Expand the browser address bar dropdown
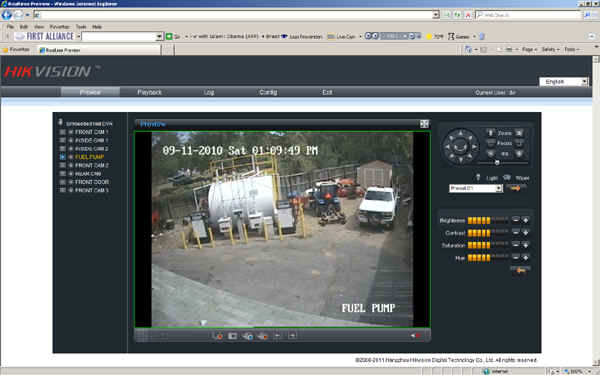Viewport: 600px width, 375px height. 435,15
